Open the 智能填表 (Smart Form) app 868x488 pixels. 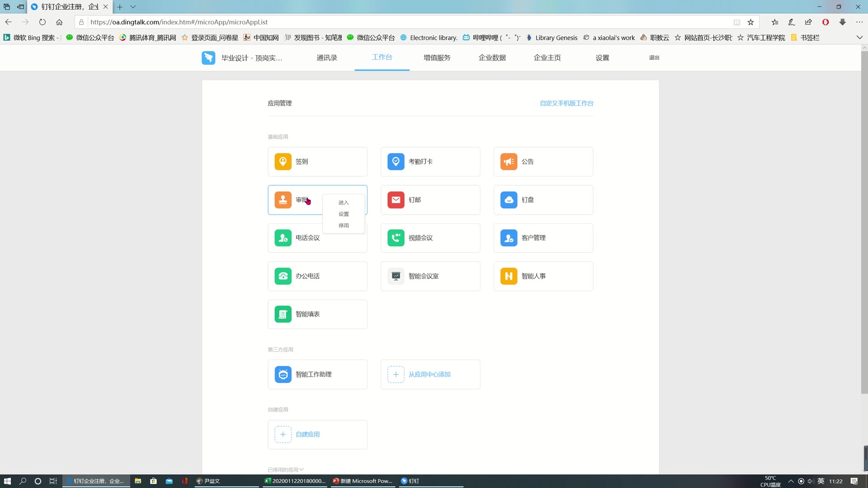(317, 314)
